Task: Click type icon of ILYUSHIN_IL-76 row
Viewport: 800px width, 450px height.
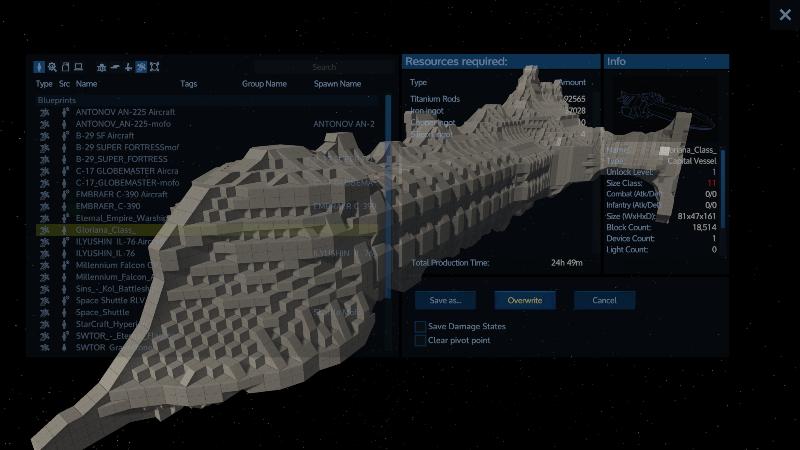Action: pyautogui.click(x=44, y=254)
